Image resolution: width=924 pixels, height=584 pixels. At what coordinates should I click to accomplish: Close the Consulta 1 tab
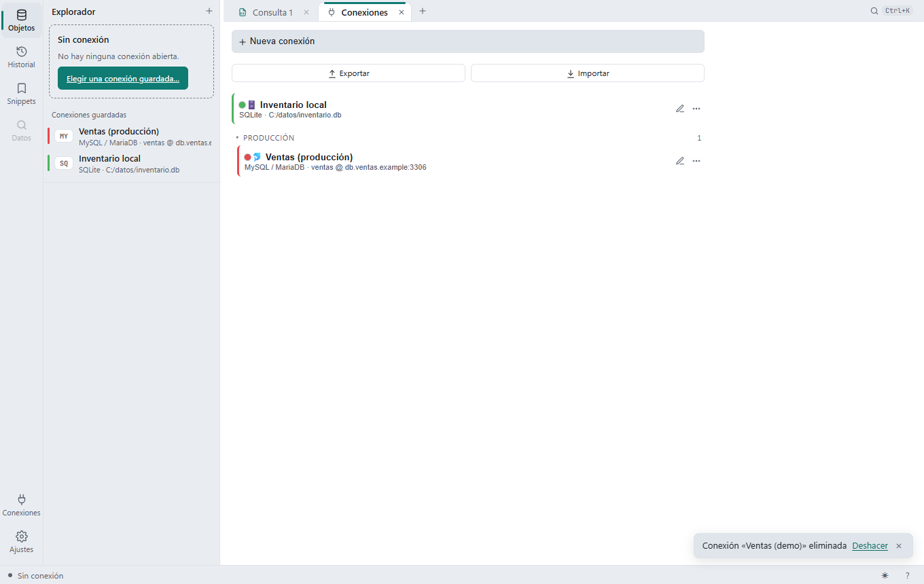(306, 12)
